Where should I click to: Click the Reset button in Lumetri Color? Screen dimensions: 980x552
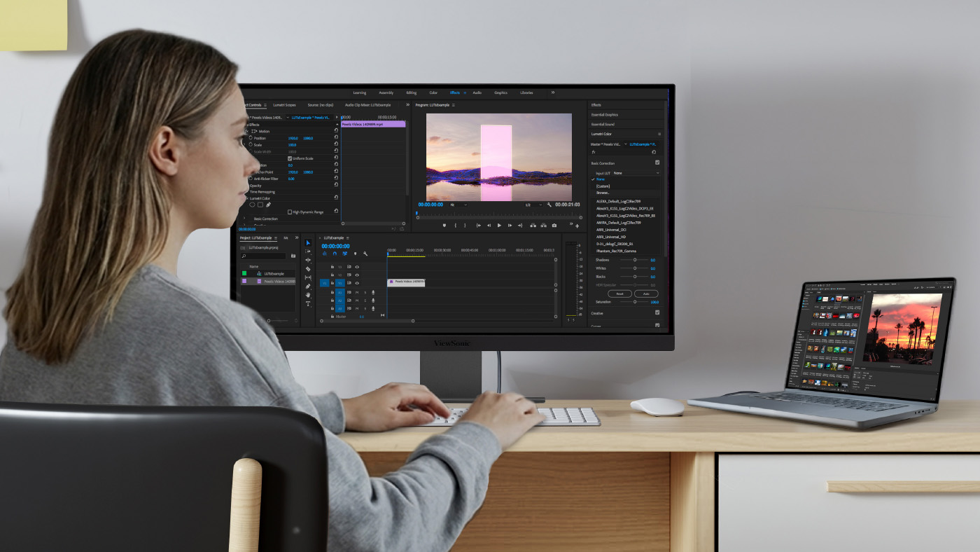tap(619, 294)
